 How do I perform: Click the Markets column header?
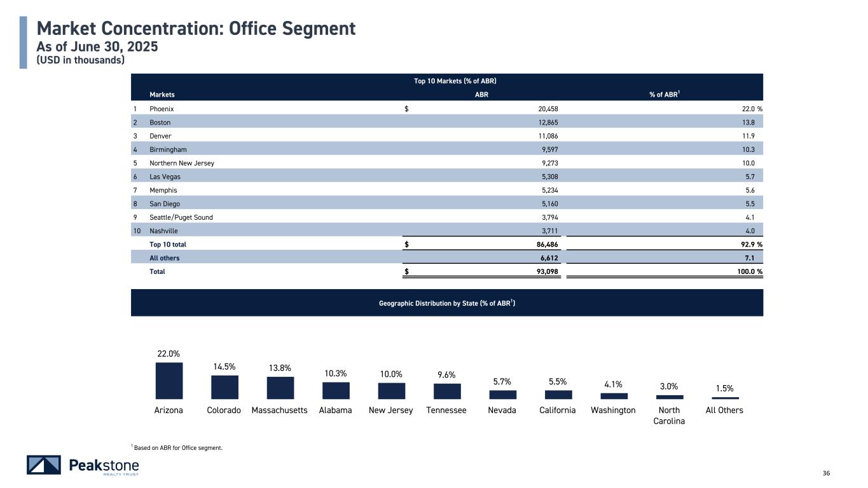point(162,95)
